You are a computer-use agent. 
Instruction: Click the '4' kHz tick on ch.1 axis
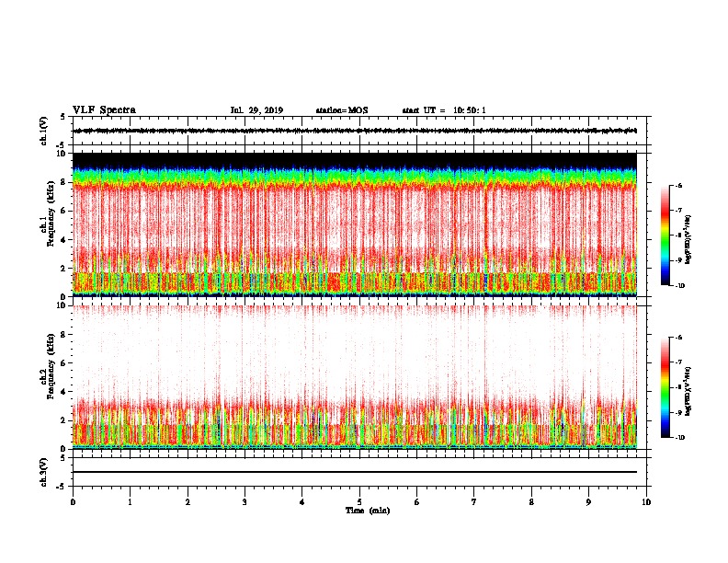63,240
